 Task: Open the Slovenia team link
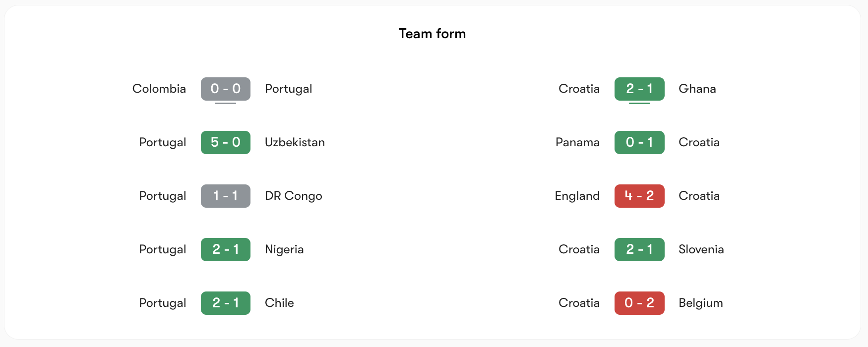(x=701, y=249)
